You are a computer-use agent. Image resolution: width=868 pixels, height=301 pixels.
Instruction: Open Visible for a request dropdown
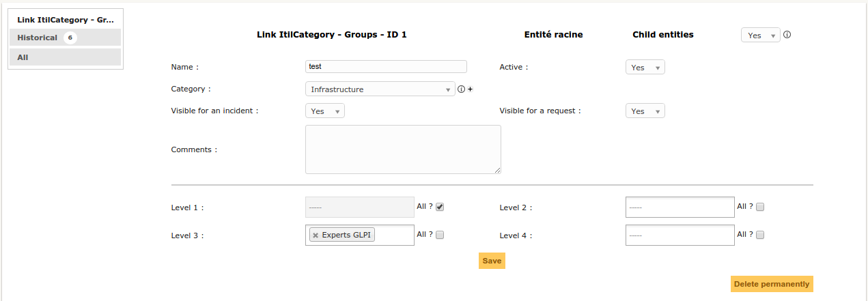point(645,111)
